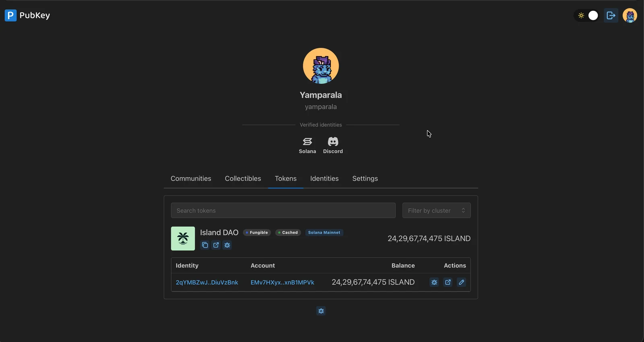Viewport: 644px width, 342px height.
Task: Click row balance 24,29,67,74,475 ISLAND in table
Action: point(373,282)
